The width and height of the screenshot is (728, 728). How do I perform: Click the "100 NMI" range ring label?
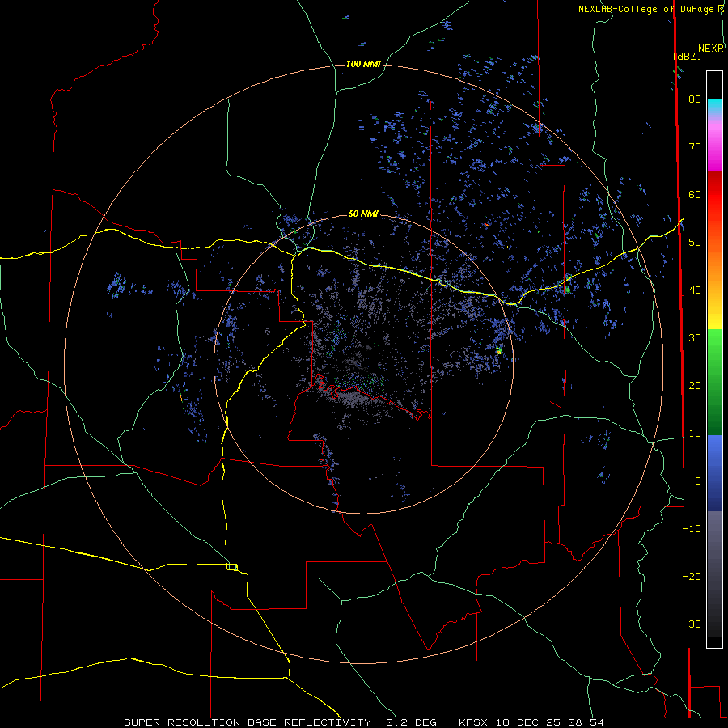tap(363, 64)
